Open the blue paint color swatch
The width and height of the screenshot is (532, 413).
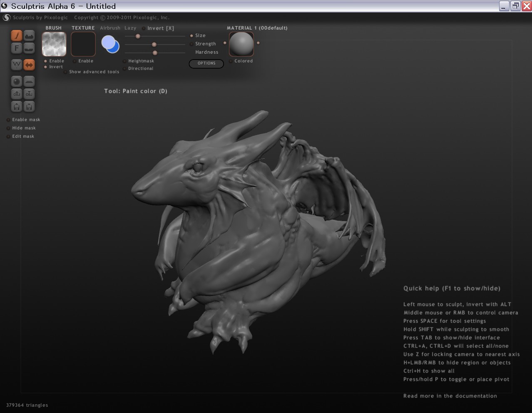pos(110,44)
